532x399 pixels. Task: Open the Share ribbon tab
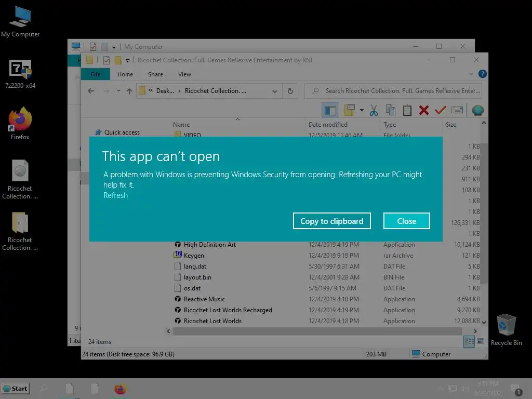(x=155, y=74)
